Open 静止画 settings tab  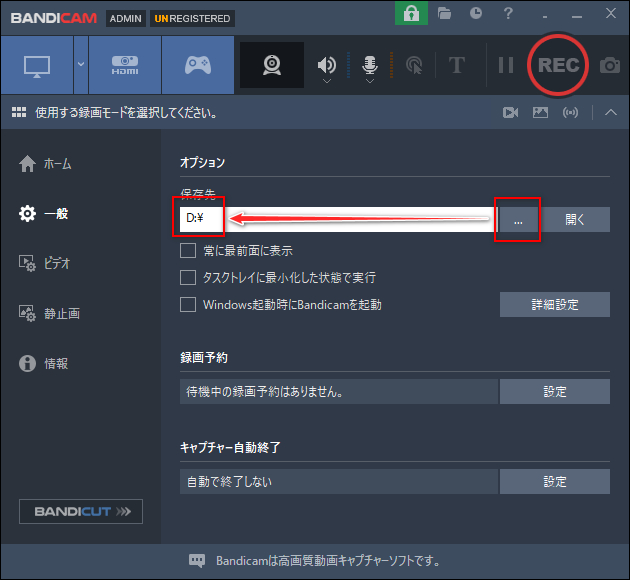(x=49, y=313)
